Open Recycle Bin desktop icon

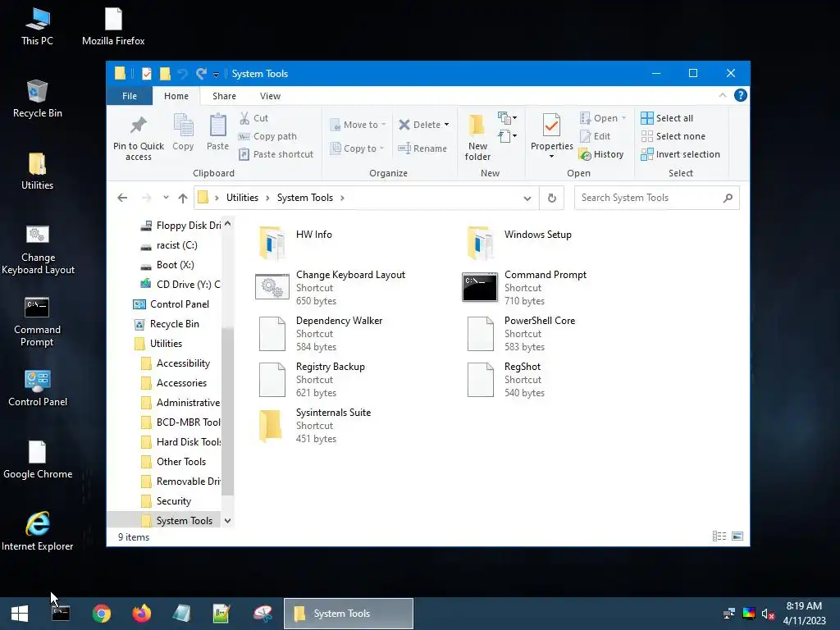[x=37, y=98]
